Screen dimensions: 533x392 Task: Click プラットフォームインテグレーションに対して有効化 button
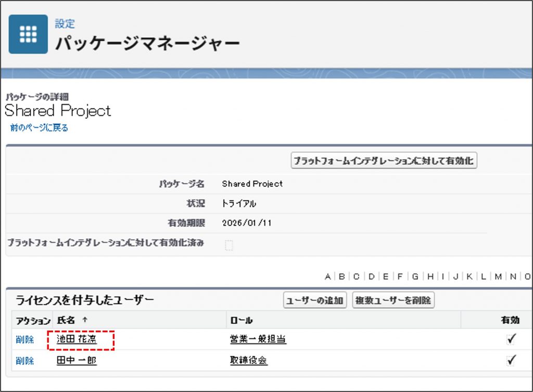coord(384,161)
